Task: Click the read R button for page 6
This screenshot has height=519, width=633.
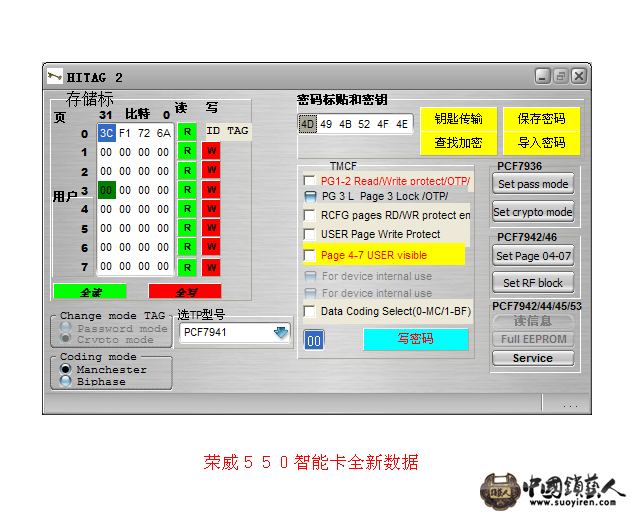Action: (187, 247)
